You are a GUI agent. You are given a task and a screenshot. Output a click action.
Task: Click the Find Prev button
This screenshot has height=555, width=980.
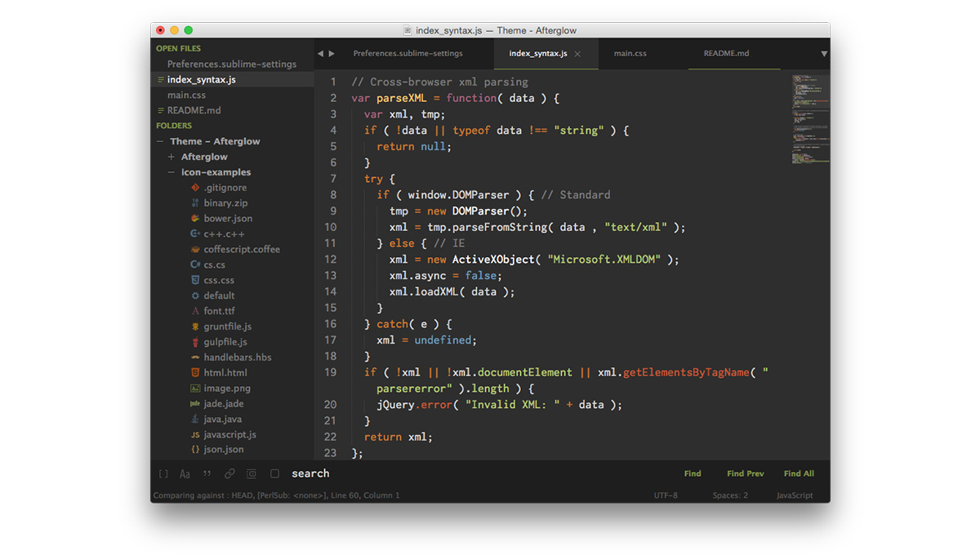[x=746, y=473]
